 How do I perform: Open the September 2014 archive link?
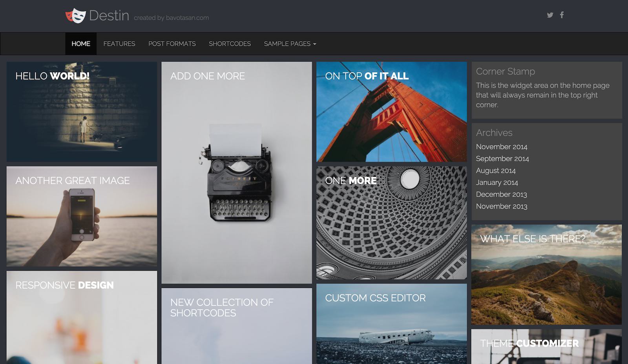click(502, 158)
